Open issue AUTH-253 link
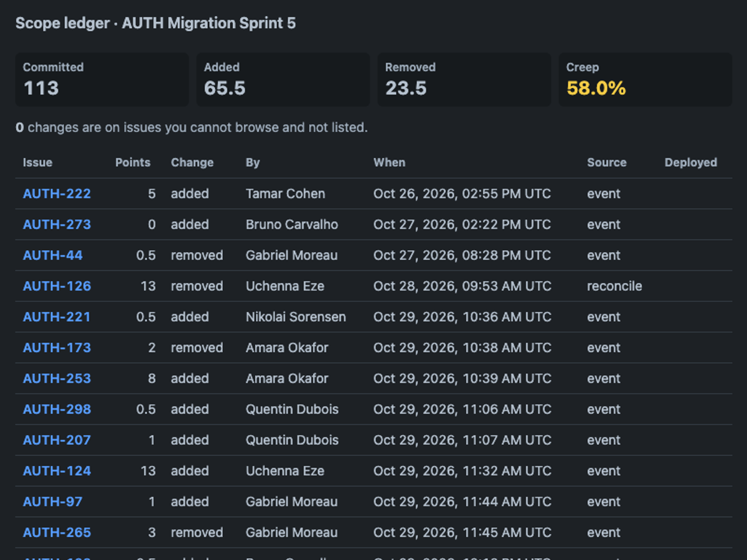 pos(57,378)
